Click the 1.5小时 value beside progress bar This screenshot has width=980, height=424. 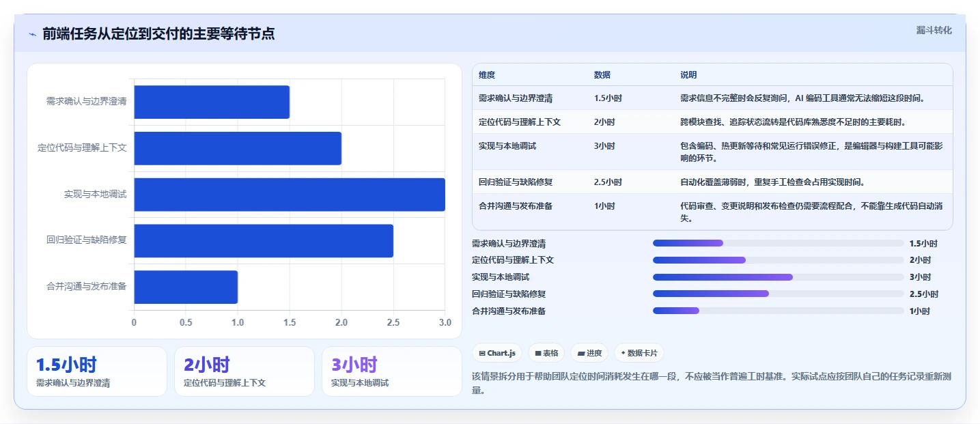click(924, 244)
